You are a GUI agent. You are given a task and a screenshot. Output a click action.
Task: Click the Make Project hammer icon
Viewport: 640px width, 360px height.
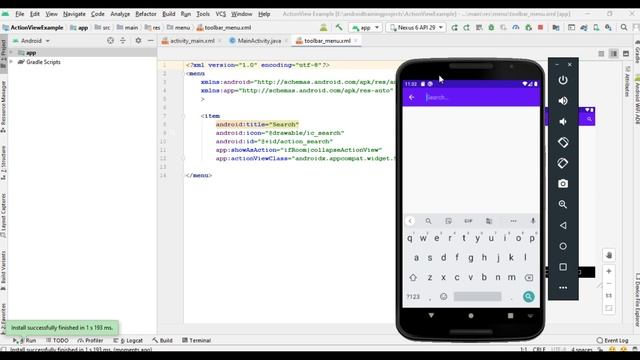pos(339,27)
